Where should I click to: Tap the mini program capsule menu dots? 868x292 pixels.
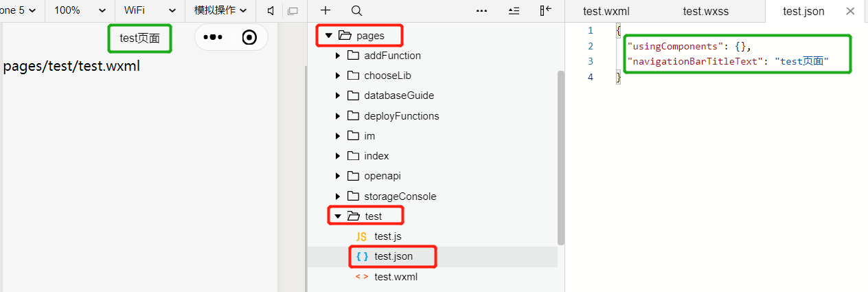point(213,37)
